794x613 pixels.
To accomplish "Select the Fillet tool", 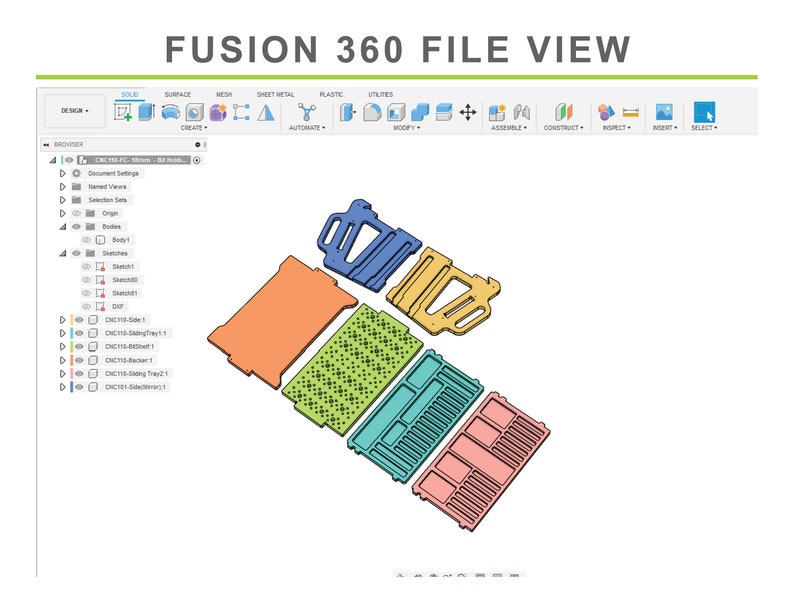I will pos(372,112).
